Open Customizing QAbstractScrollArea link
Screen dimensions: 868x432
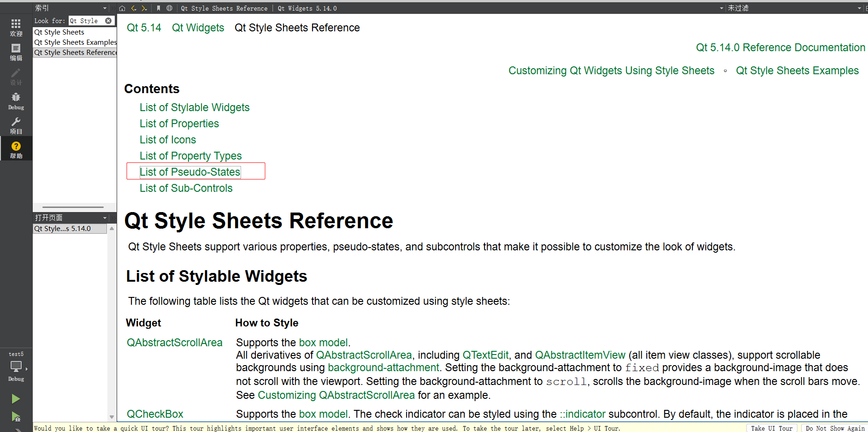[336, 395]
